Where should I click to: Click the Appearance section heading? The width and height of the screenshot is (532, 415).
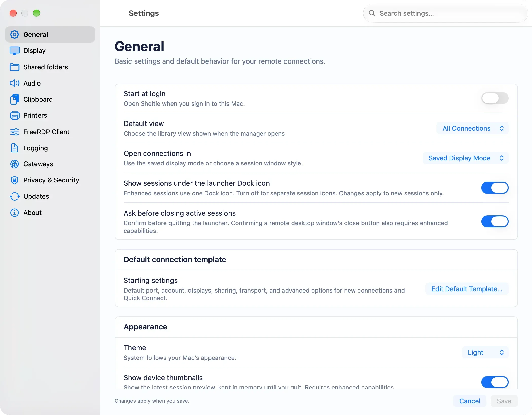[145, 327]
